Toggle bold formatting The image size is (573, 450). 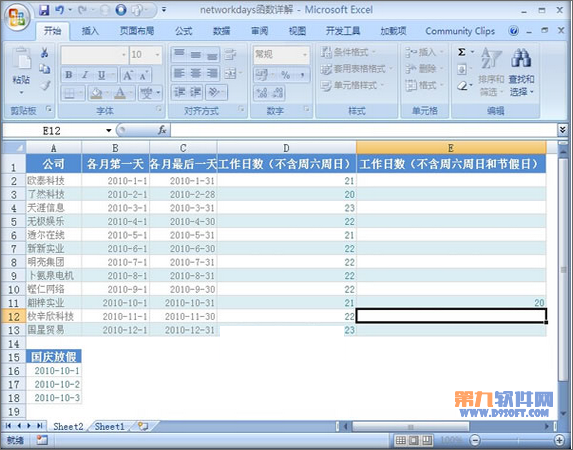coord(68,75)
